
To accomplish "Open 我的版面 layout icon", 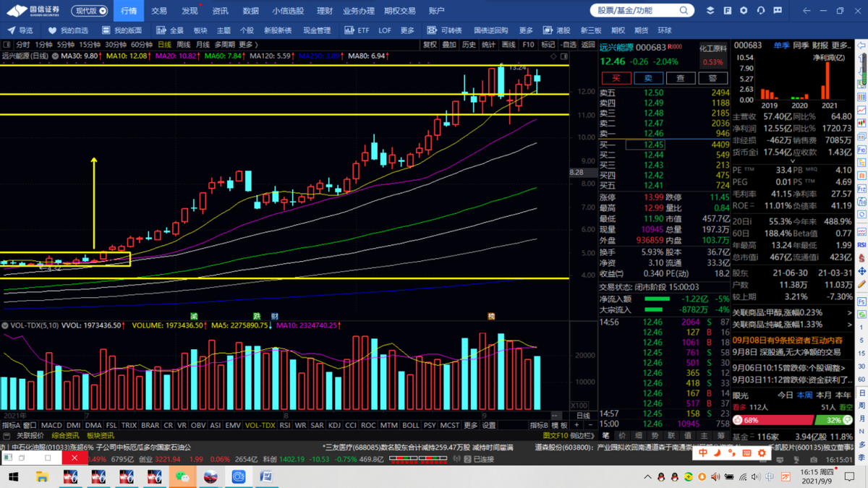I will coord(106,30).
